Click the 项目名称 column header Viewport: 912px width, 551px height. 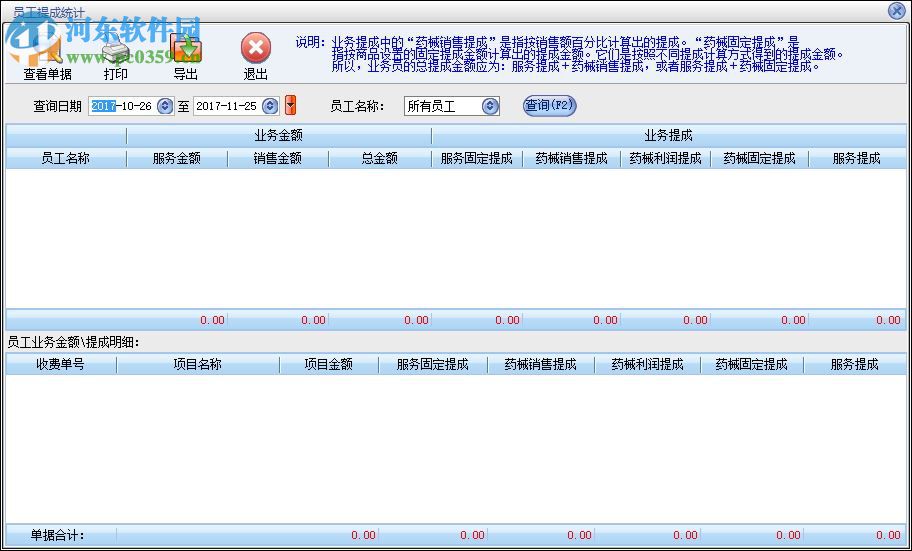click(x=198, y=365)
